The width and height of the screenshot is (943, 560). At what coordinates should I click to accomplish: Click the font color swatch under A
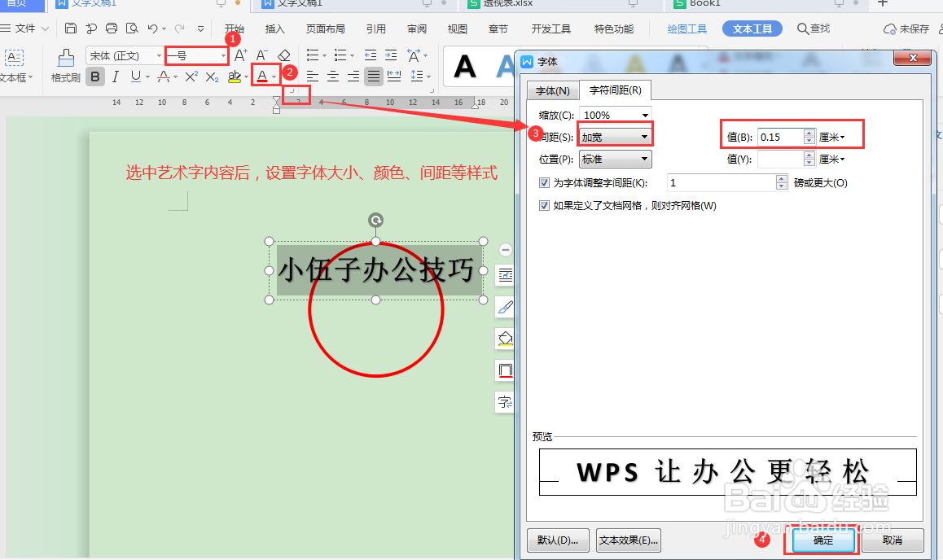[262, 74]
